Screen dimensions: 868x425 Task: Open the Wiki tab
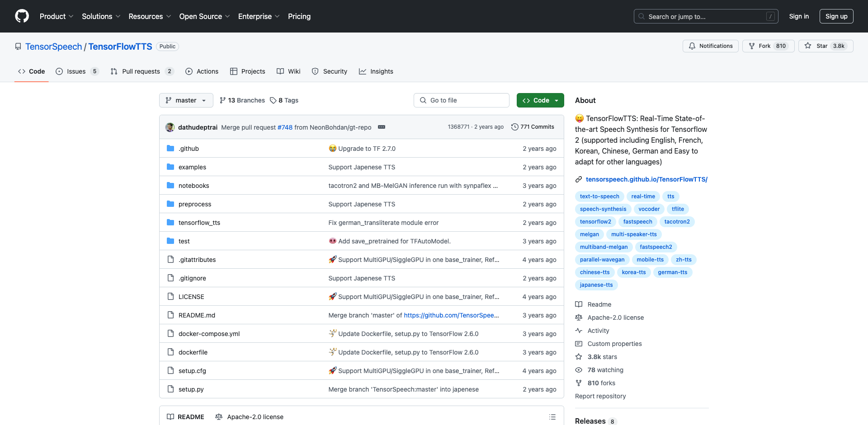point(288,71)
